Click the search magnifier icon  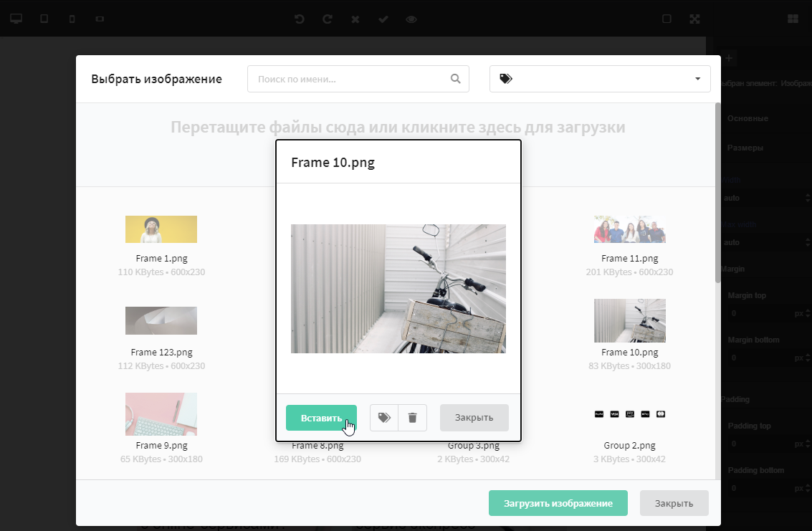pos(456,79)
